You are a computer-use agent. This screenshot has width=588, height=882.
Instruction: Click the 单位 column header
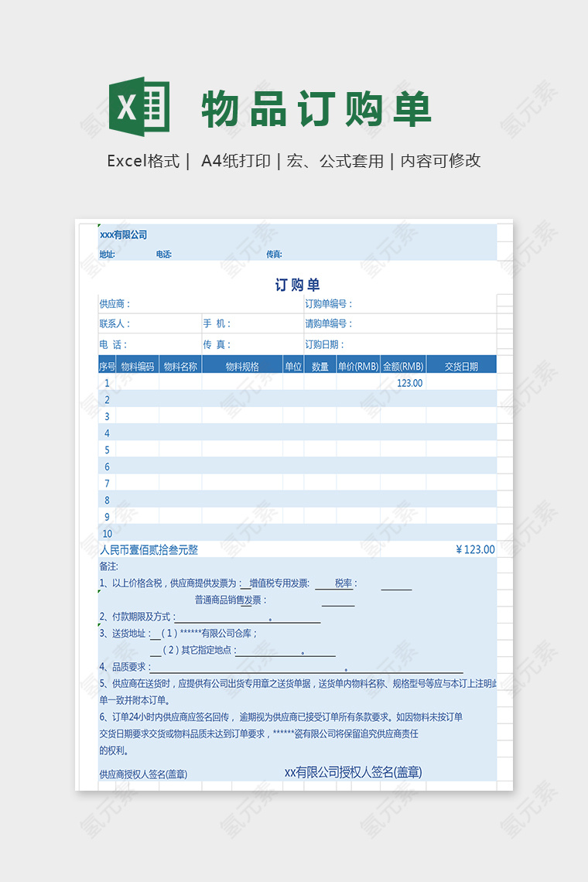pyautogui.click(x=293, y=366)
